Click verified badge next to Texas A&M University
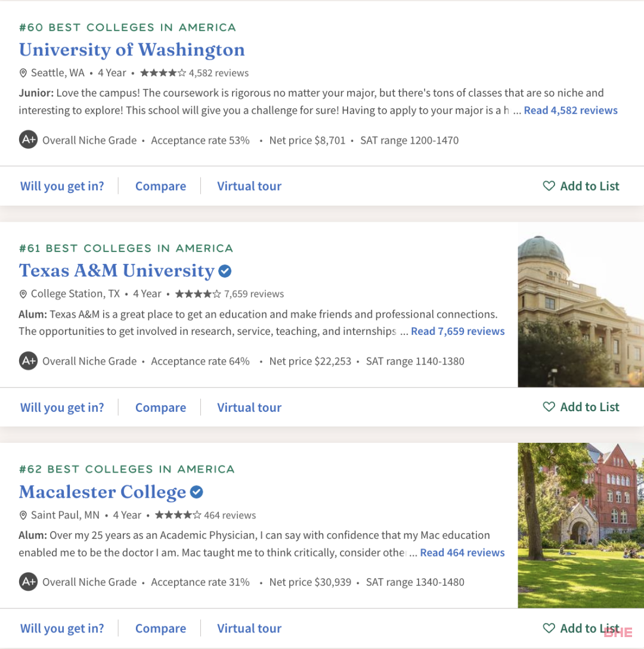644x649 pixels. 225,271
